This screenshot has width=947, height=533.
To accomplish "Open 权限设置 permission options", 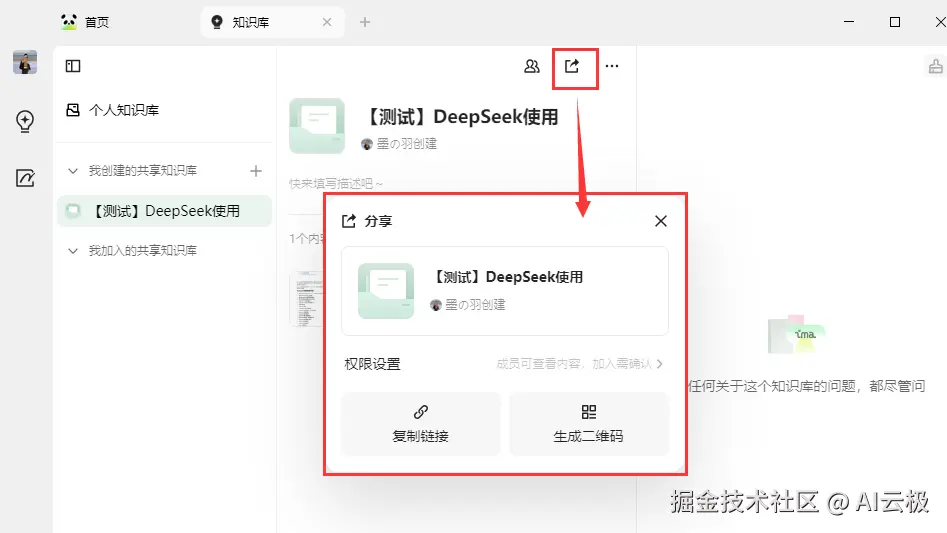I will point(504,364).
